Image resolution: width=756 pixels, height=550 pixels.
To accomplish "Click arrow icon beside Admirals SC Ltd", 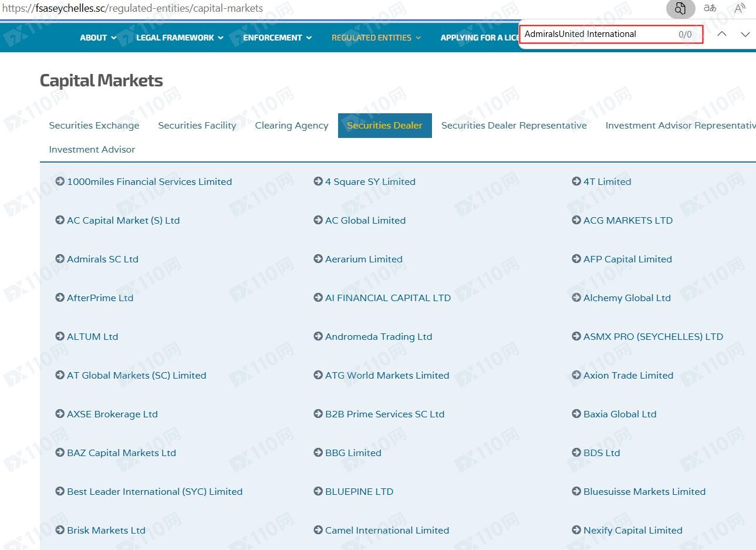I will tap(60, 259).
